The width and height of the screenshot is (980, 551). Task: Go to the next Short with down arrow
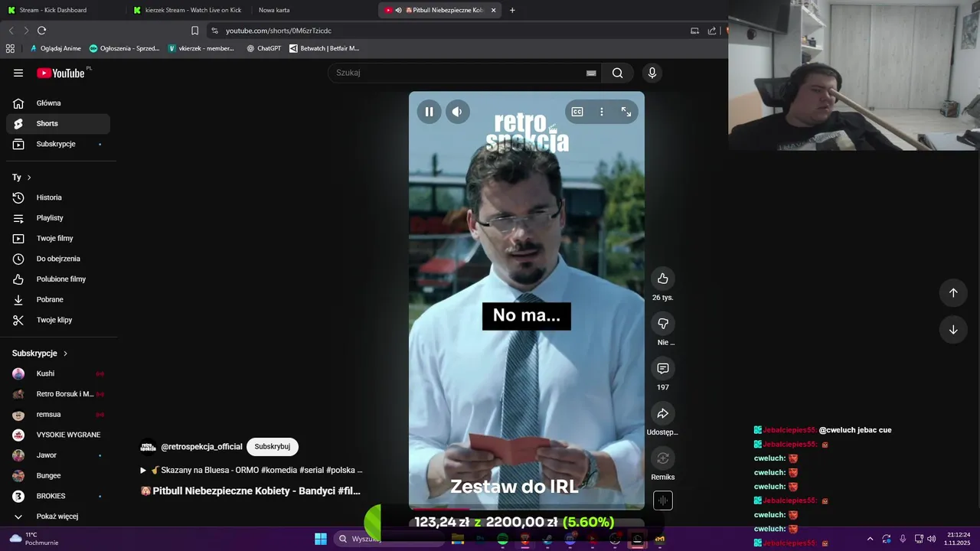pyautogui.click(x=953, y=330)
